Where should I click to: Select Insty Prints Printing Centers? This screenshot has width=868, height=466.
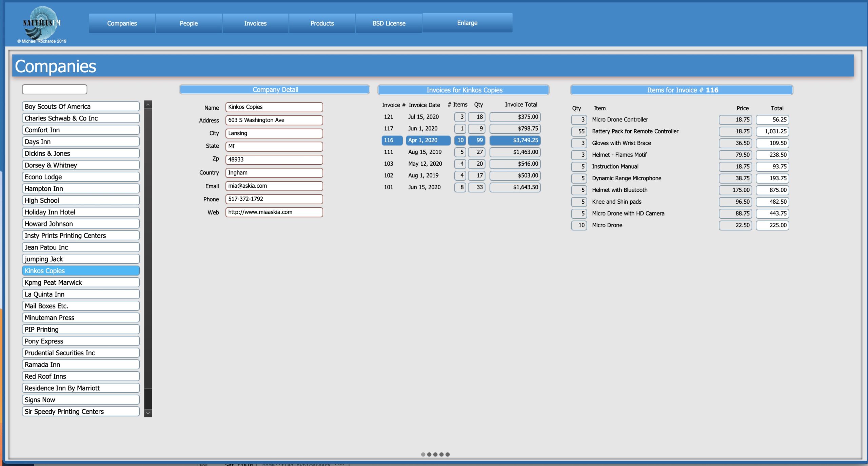point(81,236)
